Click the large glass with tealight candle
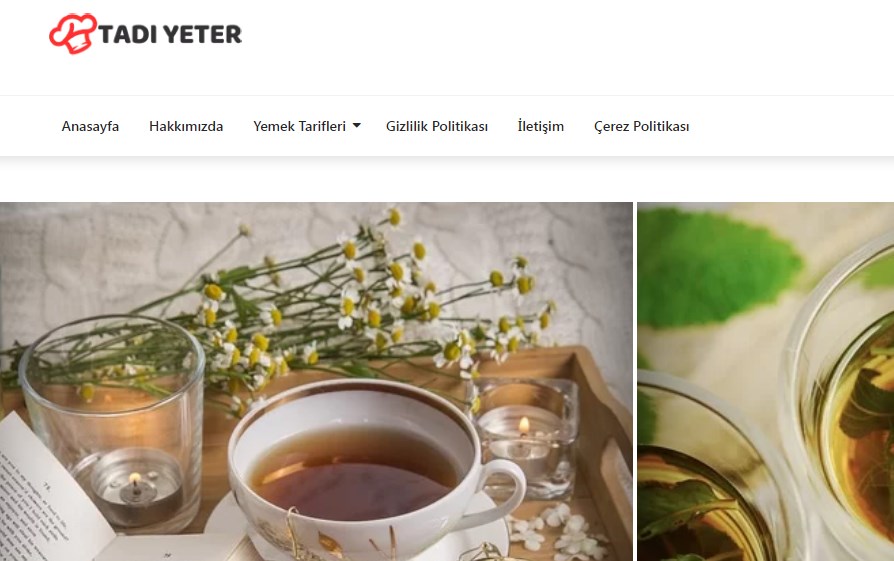This screenshot has width=894, height=561. [112, 423]
